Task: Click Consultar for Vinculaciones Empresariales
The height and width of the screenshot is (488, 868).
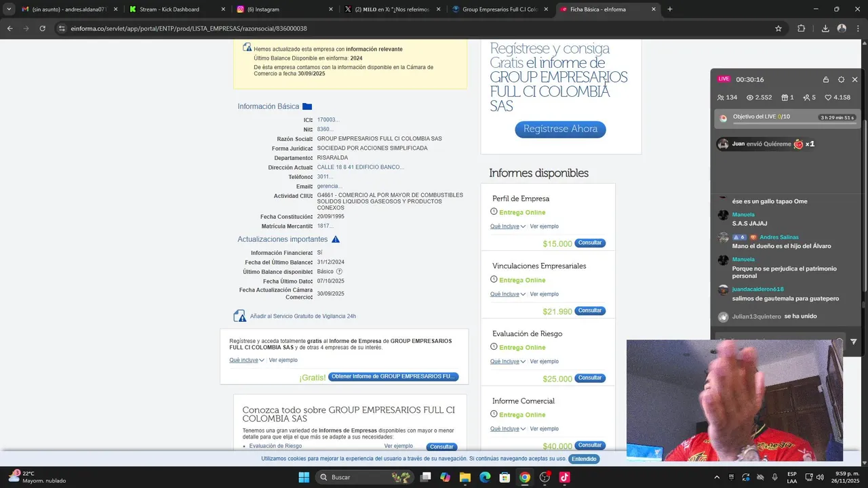Action: tap(590, 310)
